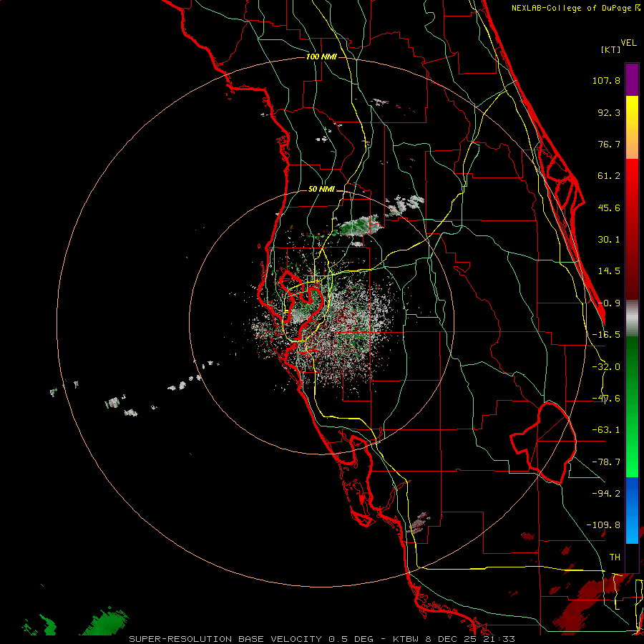Pick the green segment of the color bar
This screenshot has width=644, height=644.
coord(632,406)
